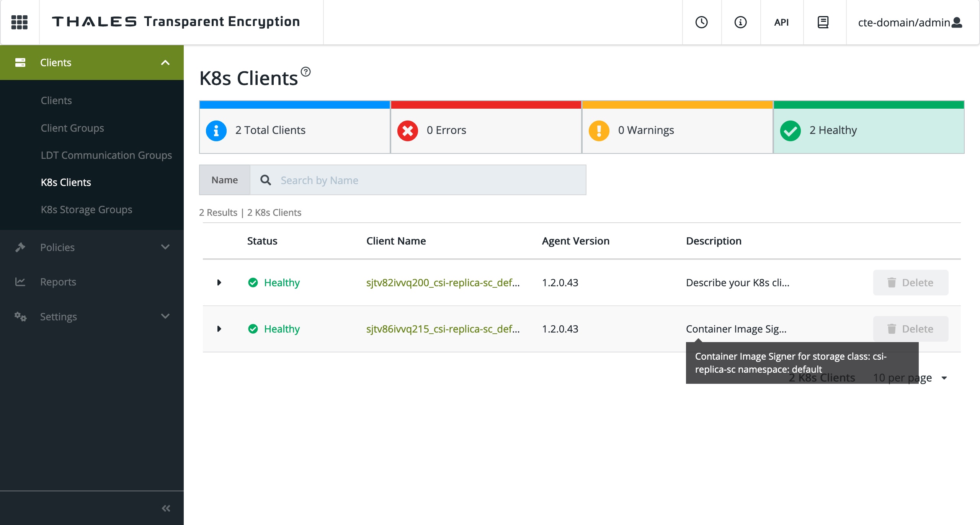This screenshot has width=980, height=525.
Task: Open the app grid launcher icon
Action: pos(20,22)
